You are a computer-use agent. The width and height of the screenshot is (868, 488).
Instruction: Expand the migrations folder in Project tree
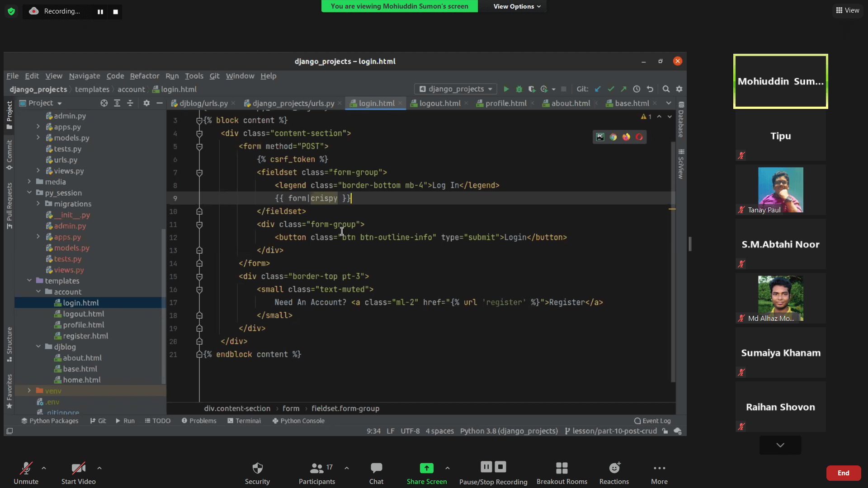click(39, 204)
